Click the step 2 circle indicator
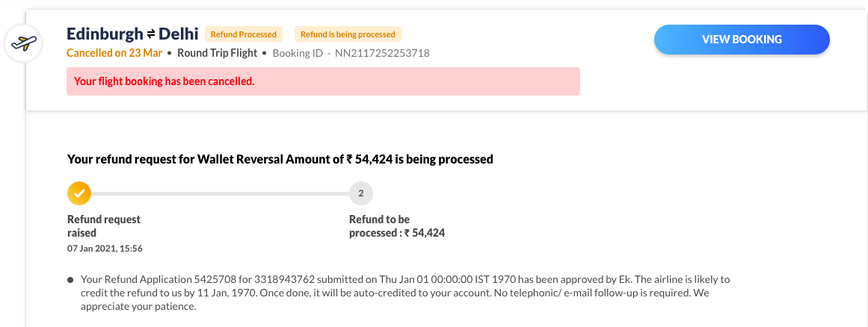This screenshot has height=327, width=868. 360,193
